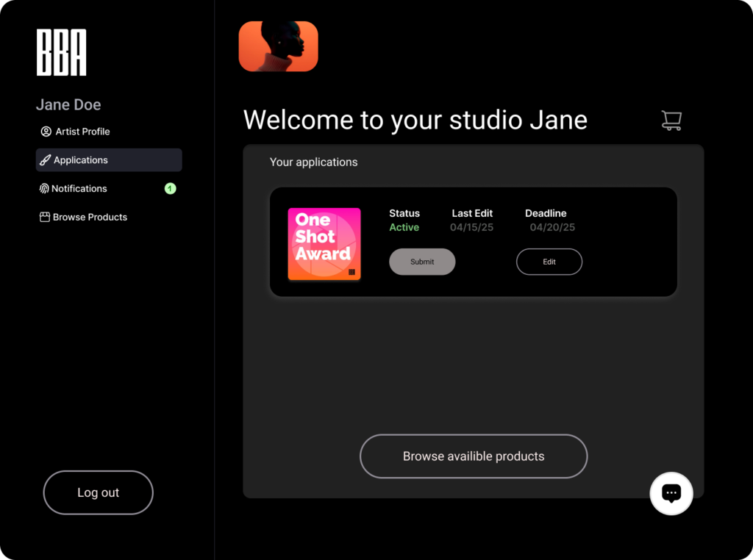Log out of the account
The image size is (753, 560).
coord(98,492)
